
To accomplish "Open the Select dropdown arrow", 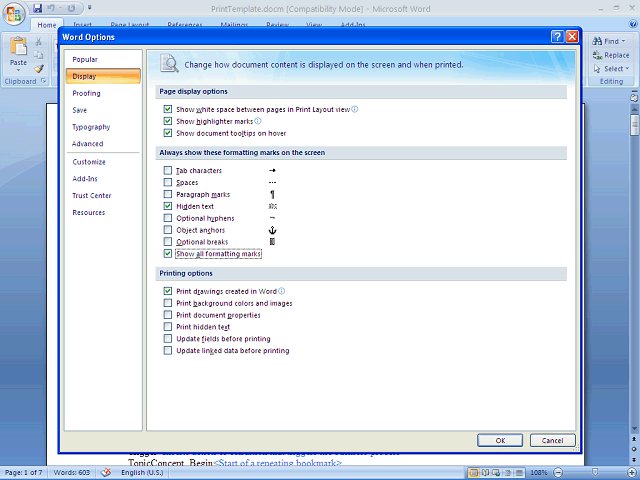I will tap(627, 69).
